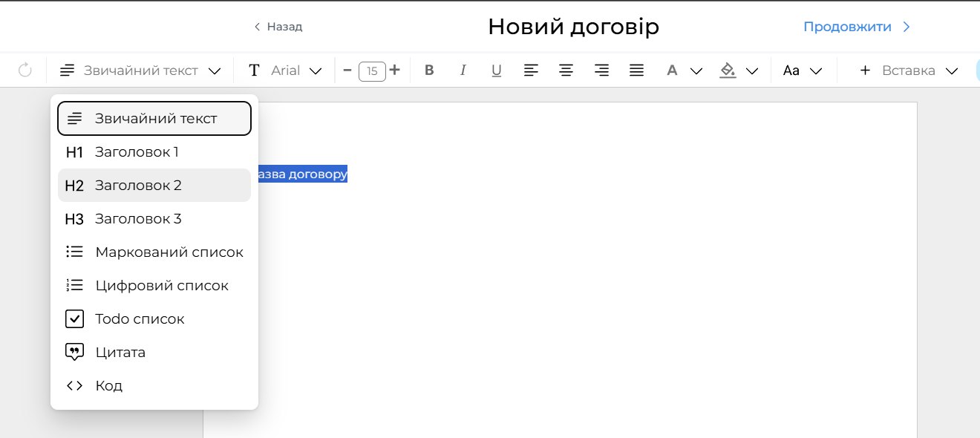Go back using the Назад link
The image size is (980, 438).
click(278, 27)
